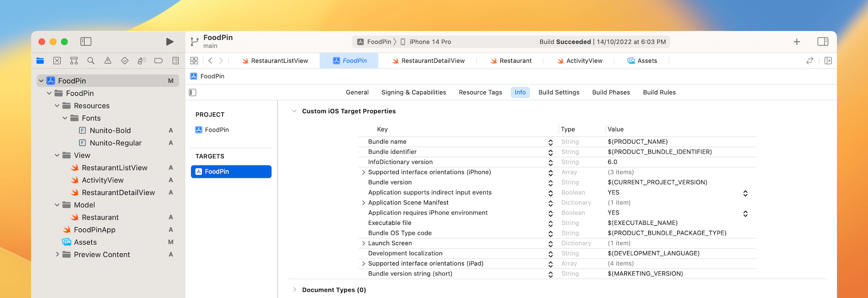Switch to the Restaurant editor tab
This screenshot has height=298, width=868.
511,61
